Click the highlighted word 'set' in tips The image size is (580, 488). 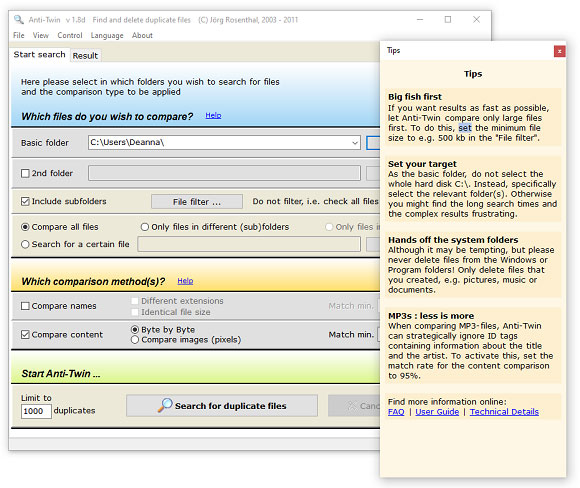[465, 128]
